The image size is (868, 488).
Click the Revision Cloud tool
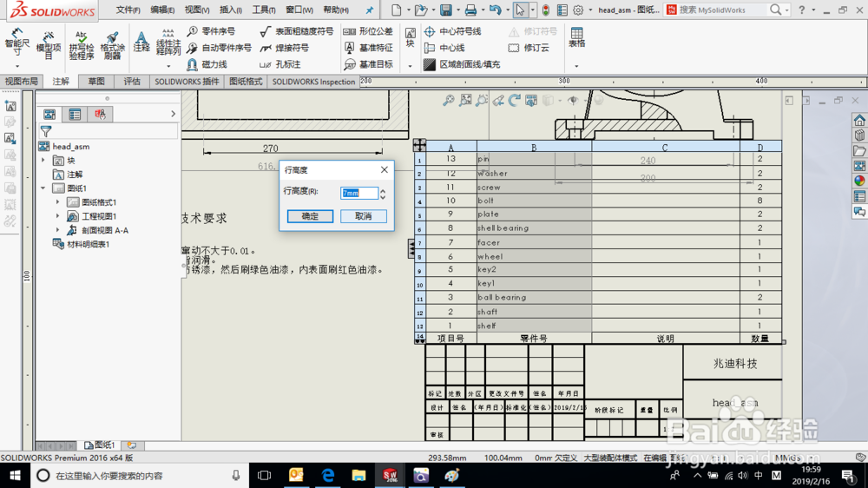pos(529,48)
